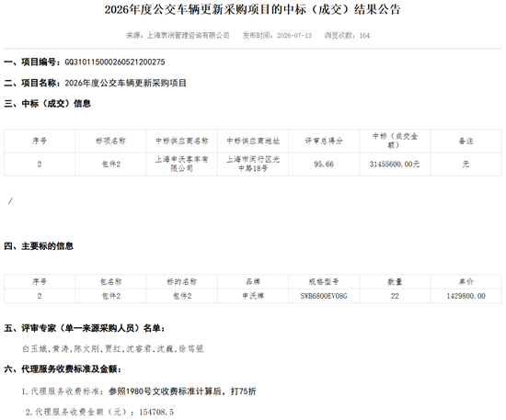
Task: Click the 六、代理服务收费标准及金额 heading
Action: pos(63,369)
